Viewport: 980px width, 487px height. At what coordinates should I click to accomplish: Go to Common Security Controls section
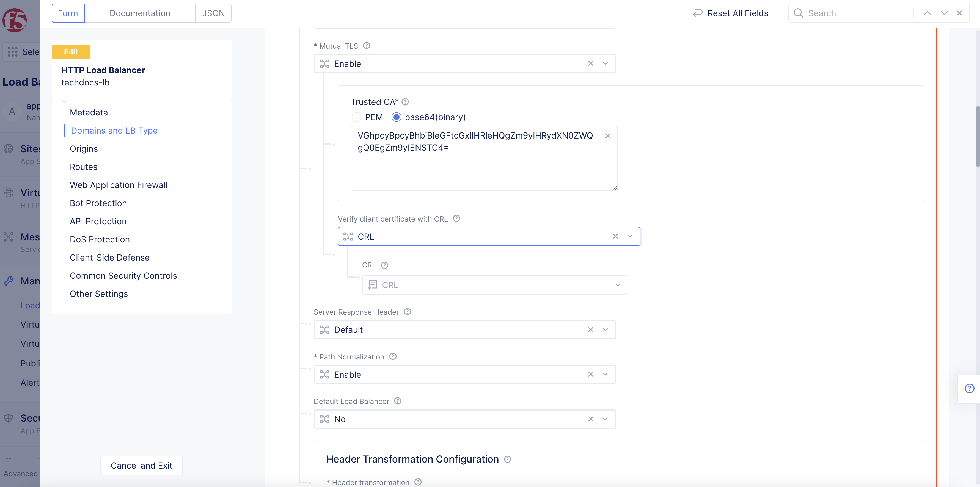tap(123, 276)
